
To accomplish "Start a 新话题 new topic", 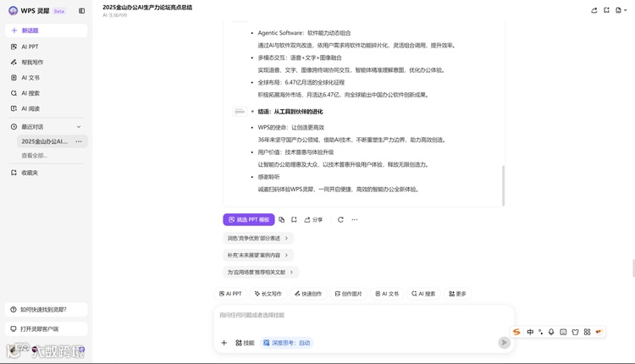I will [x=47, y=30].
